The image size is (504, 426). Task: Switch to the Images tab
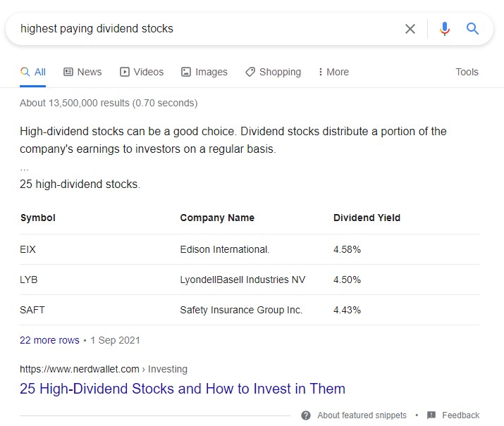click(x=204, y=72)
